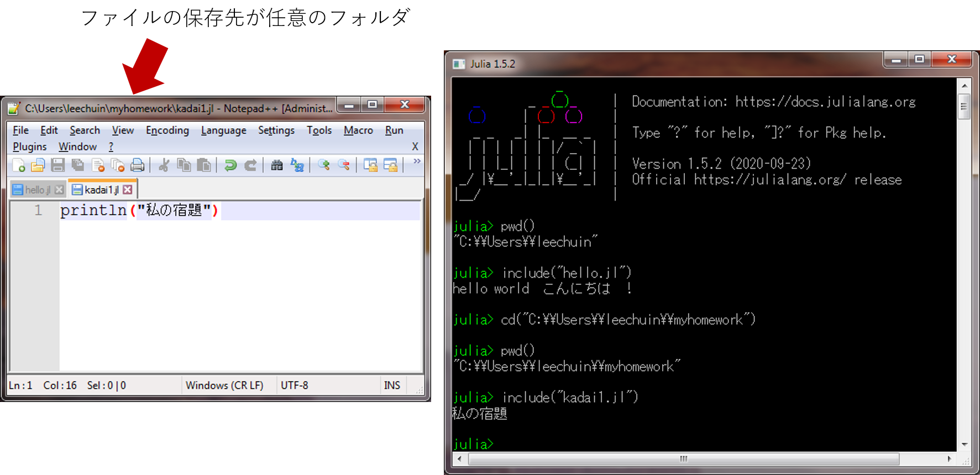Click the docs.julialang.org documentation URL
The width and height of the screenshot is (980, 475).
(x=825, y=102)
